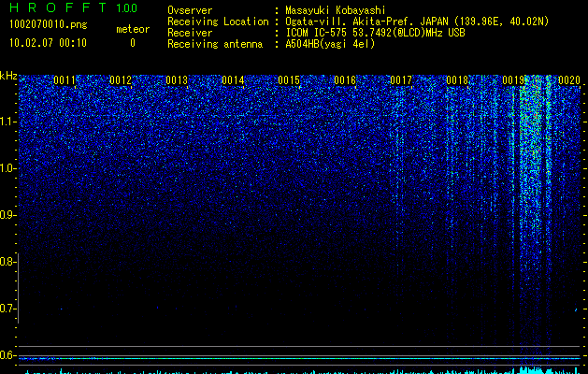This screenshot has height=374, width=588.
Task: Click the 0019 time marker
Action: [513, 80]
